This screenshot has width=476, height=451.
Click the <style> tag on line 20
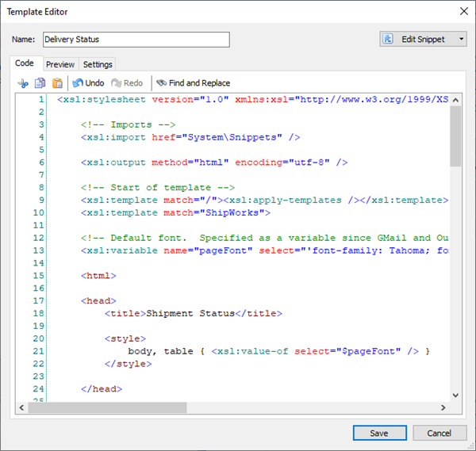pos(125,338)
